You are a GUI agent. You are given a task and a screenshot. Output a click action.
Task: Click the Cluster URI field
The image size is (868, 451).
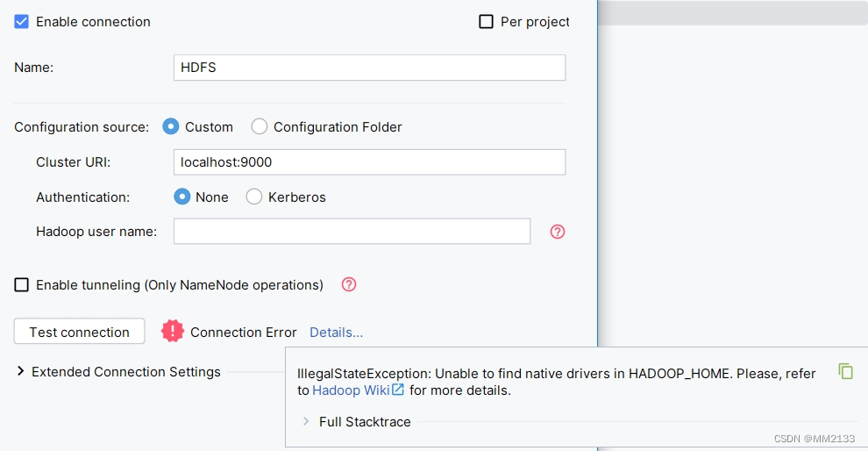coord(369,161)
